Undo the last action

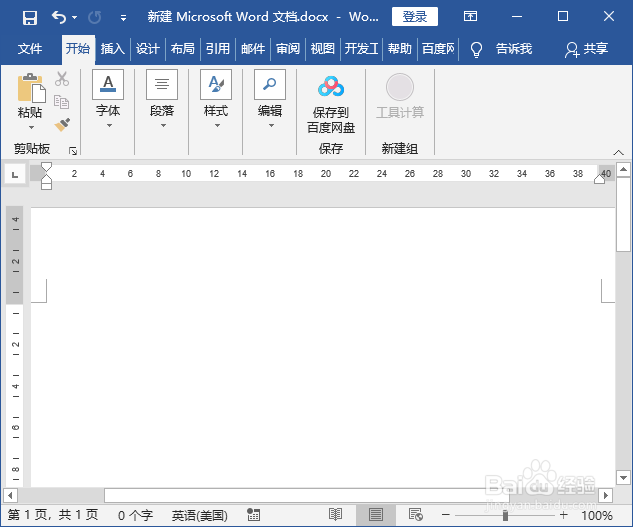click(x=59, y=17)
